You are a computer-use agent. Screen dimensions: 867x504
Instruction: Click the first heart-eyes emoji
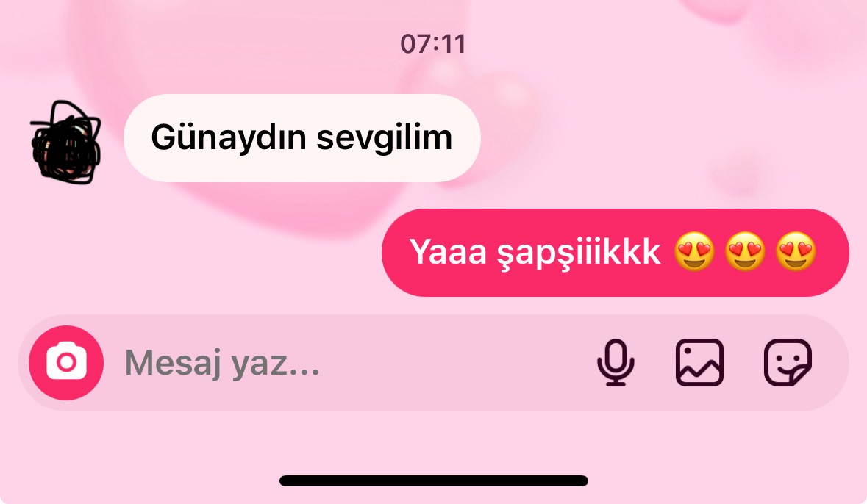[x=694, y=251]
